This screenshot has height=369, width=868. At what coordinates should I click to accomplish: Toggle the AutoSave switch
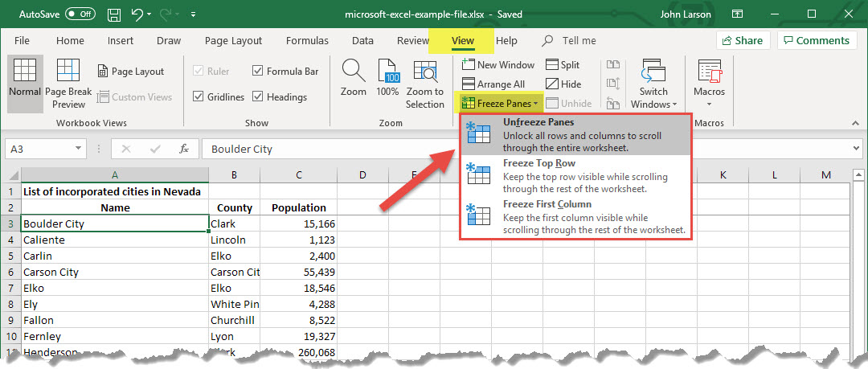[x=80, y=14]
